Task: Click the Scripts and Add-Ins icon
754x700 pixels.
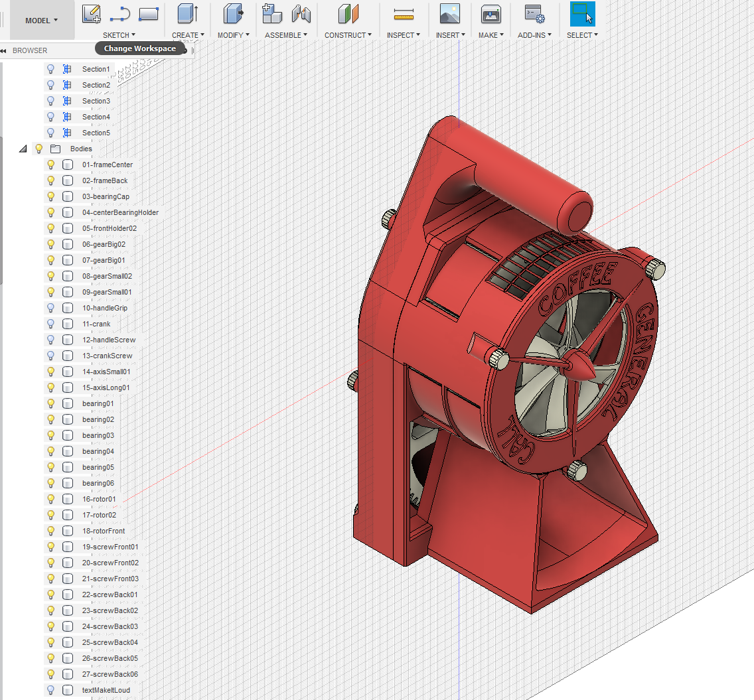Action: pos(534,14)
